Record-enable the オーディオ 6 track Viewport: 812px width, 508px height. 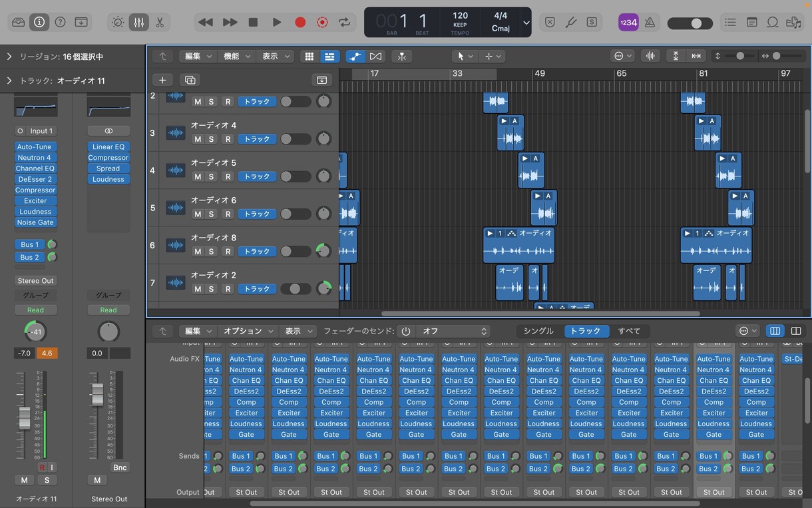tap(228, 214)
